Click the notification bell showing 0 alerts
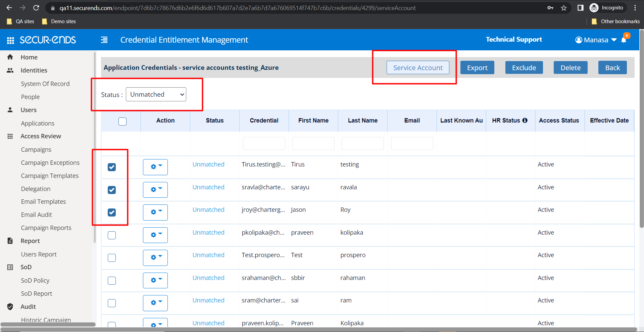The image size is (644, 332). pos(624,40)
